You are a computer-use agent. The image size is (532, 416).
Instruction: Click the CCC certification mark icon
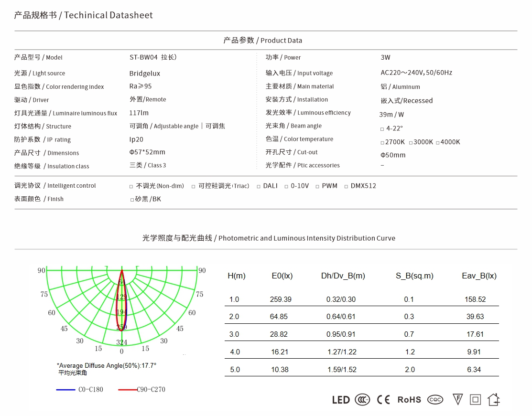coord(362,400)
